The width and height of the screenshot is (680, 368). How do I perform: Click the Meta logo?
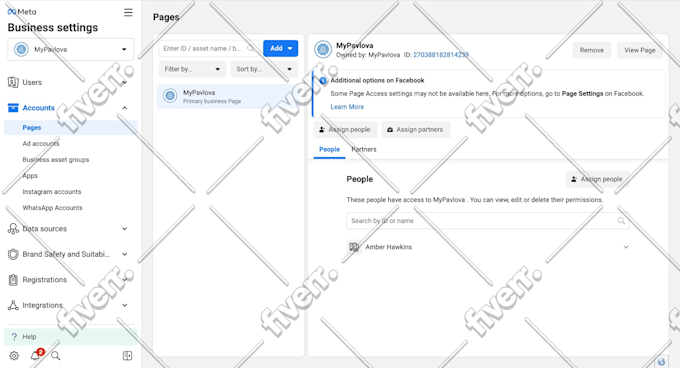pos(22,12)
